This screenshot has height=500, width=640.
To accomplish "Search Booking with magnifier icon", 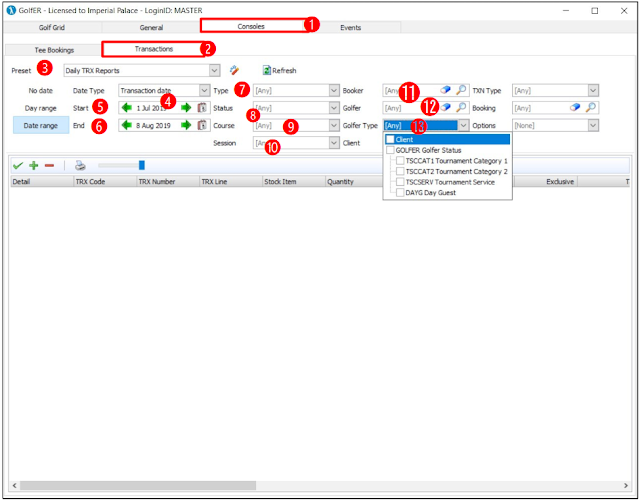I will [591, 108].
